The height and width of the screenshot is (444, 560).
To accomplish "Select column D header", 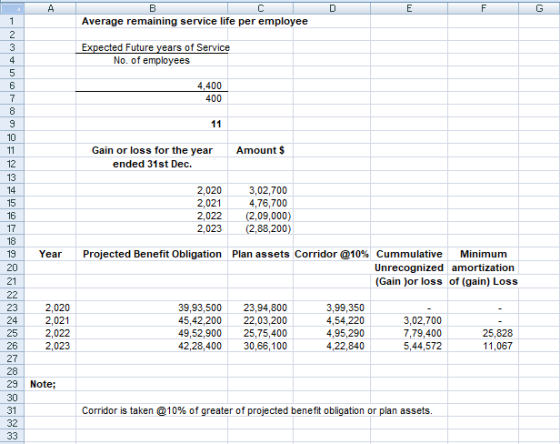I will (x=332, y=8).
